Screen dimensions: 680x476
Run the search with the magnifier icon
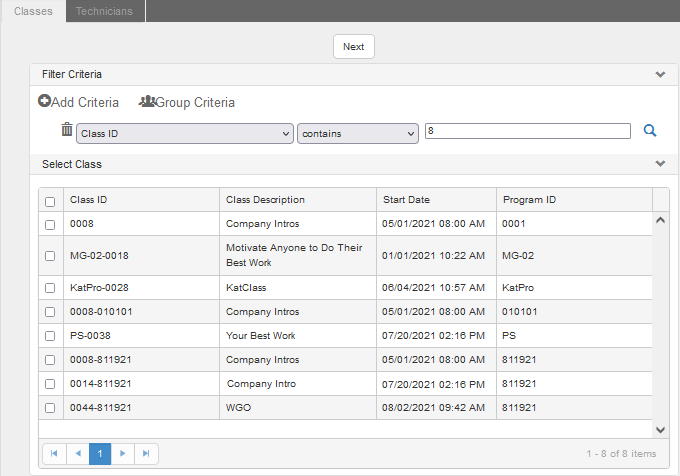pos(650,130)
